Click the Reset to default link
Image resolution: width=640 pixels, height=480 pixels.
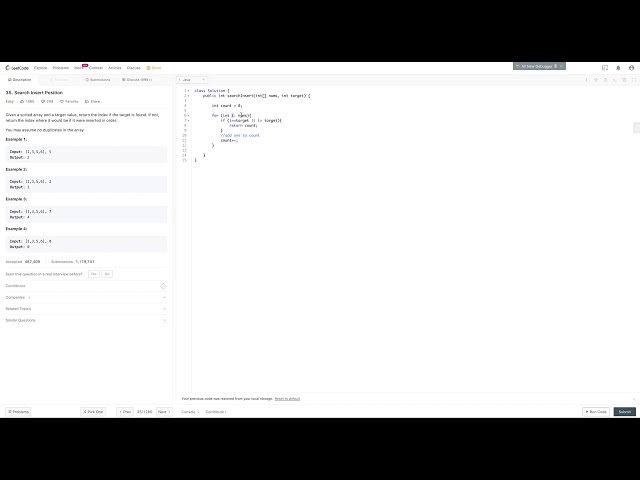pyautogui.click(x=287, y=399)
